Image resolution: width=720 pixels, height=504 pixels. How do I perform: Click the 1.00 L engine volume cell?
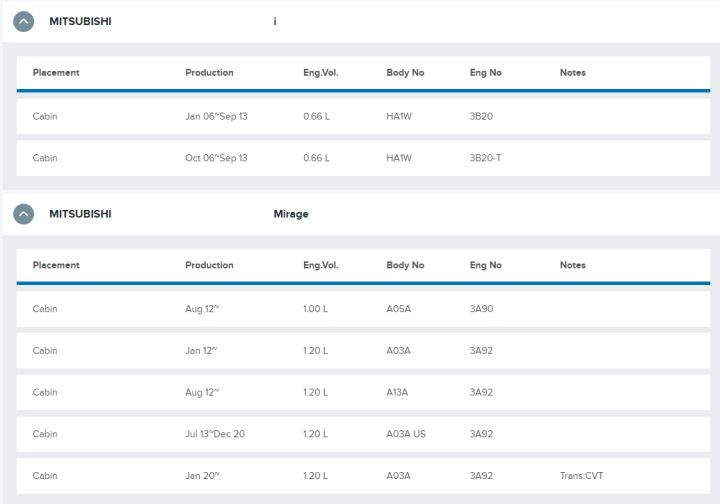coord(315,309)
